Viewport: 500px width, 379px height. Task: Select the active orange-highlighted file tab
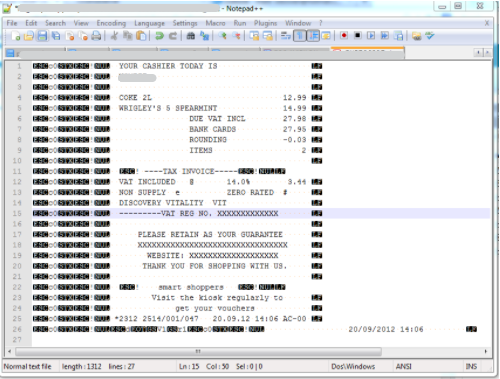pyautogui.click(x=367, y=52)
